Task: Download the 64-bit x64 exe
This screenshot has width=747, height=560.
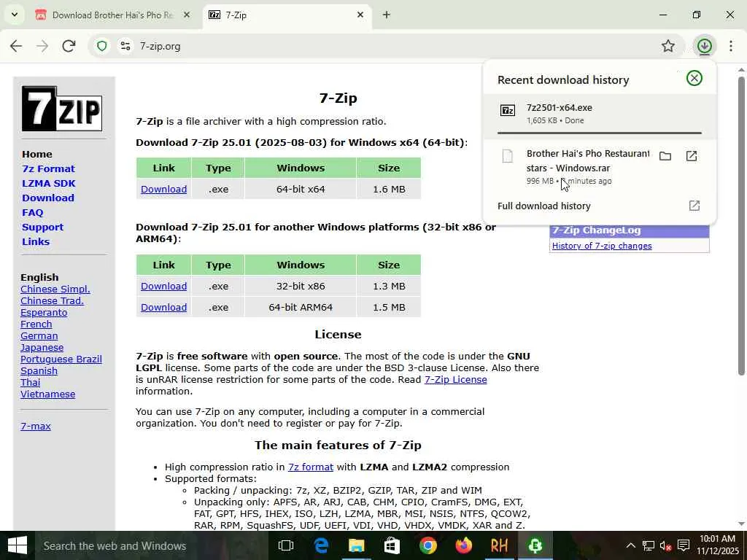Action: [x=163, y=189]
